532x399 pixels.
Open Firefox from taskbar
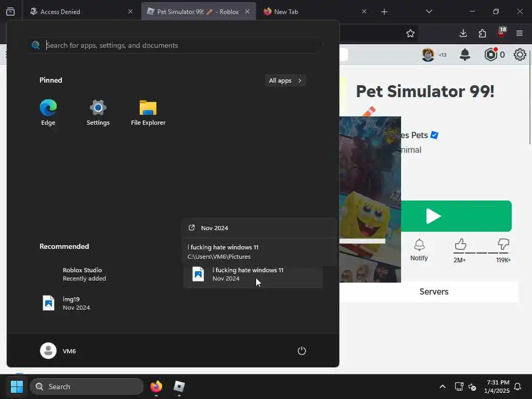156,387
